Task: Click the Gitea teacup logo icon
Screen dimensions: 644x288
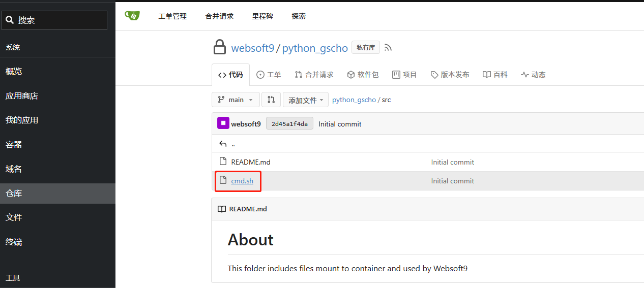Action: click(132, 16)
